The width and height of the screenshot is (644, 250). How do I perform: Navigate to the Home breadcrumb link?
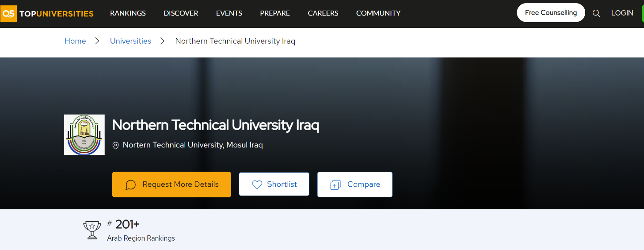point(75,41)
